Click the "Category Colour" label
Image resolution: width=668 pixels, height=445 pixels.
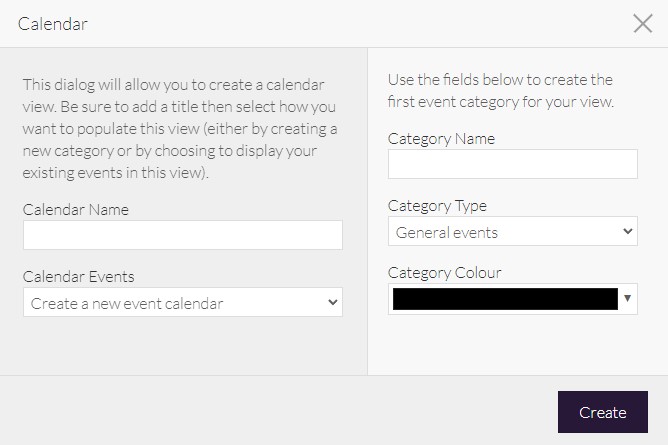(x=445, y=273)
